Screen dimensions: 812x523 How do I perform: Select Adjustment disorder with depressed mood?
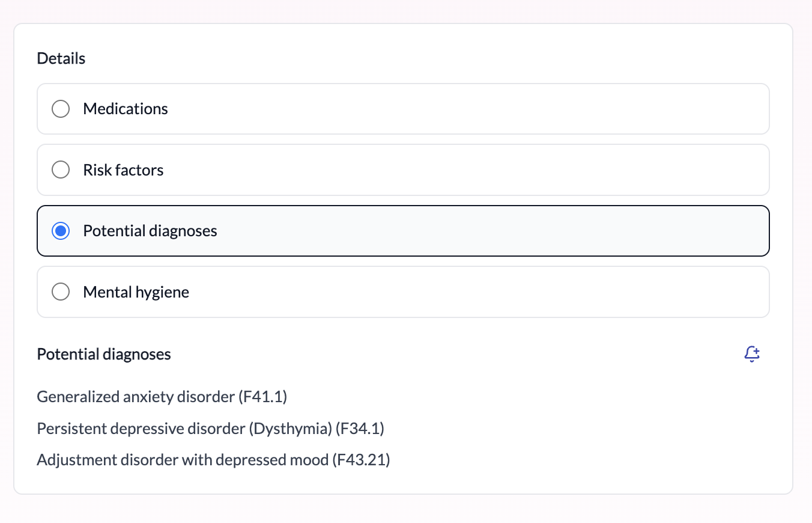click(213, 459)
